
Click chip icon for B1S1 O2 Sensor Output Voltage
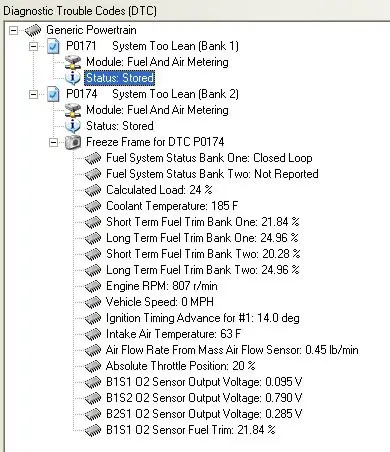coord(93,382)
